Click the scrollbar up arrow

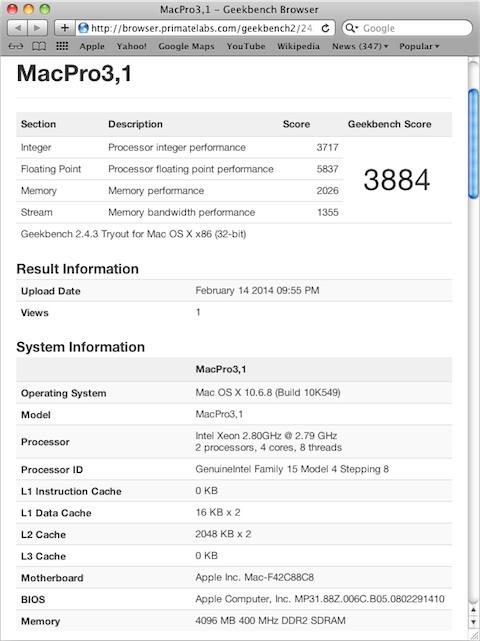(473, 610)
